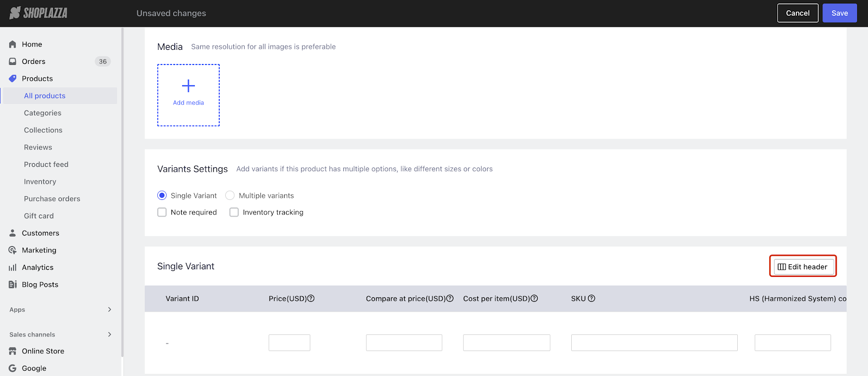Click the Compare at price help icon

coord(450,299)
